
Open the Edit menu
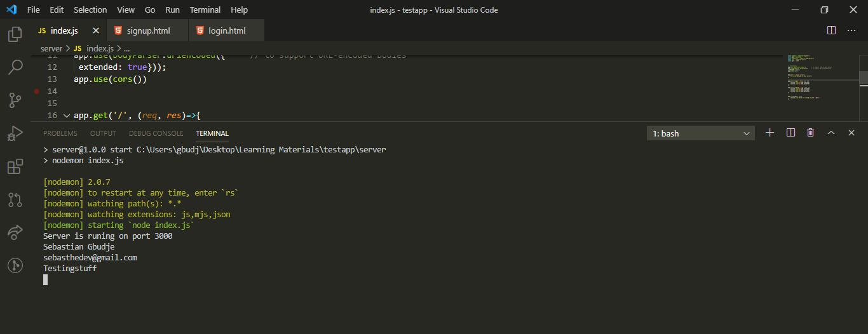point(57,10)
